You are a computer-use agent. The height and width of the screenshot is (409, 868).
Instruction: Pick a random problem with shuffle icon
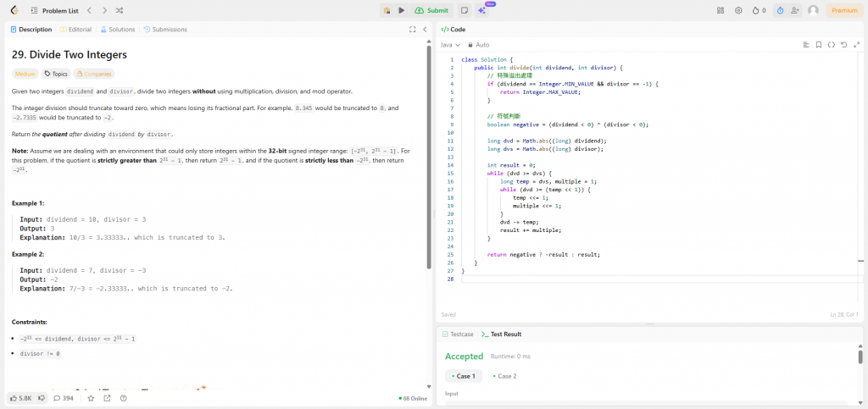point(120,10)
